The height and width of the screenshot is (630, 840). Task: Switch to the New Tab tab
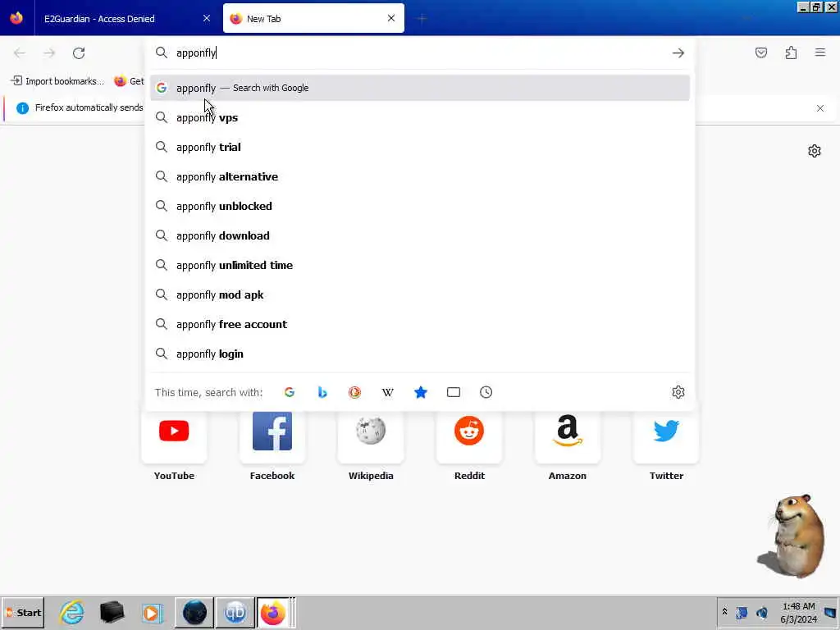click(x=313, y=18)
